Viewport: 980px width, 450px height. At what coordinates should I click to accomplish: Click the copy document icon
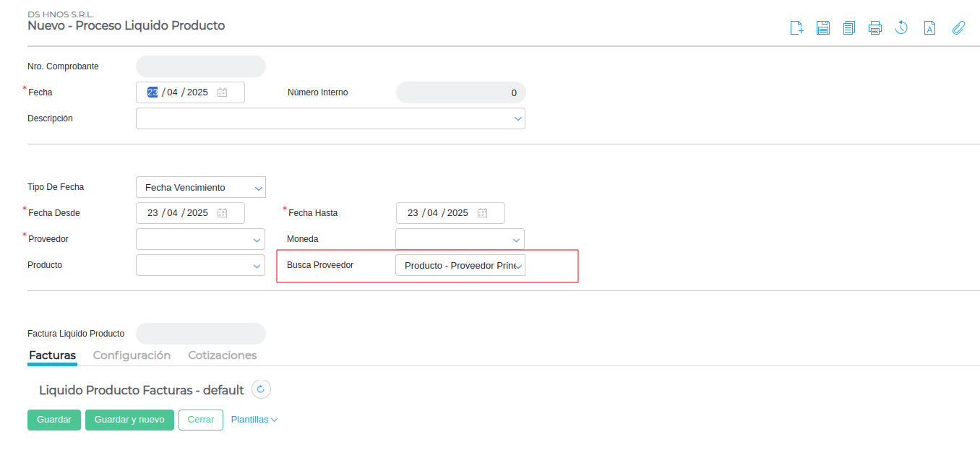coord(848,28)
